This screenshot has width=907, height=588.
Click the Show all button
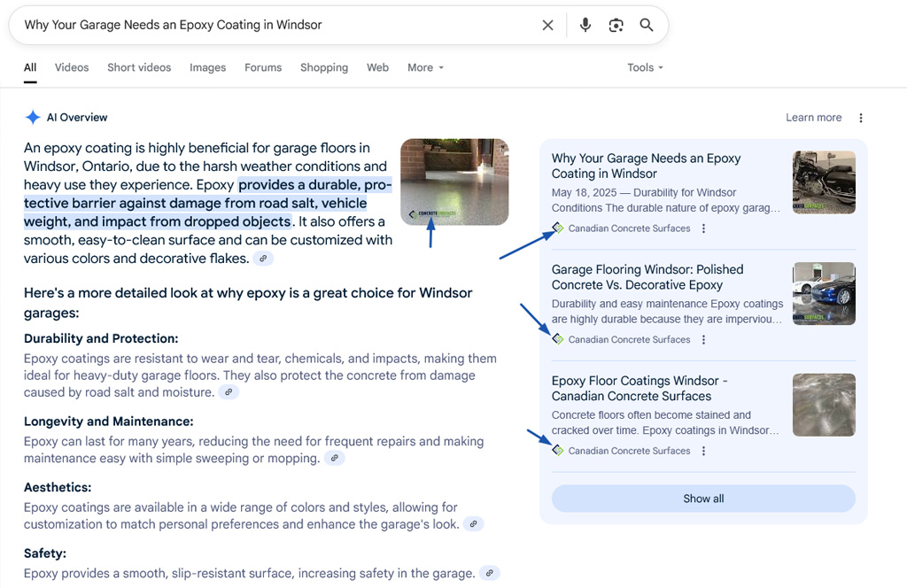[702, 499]
